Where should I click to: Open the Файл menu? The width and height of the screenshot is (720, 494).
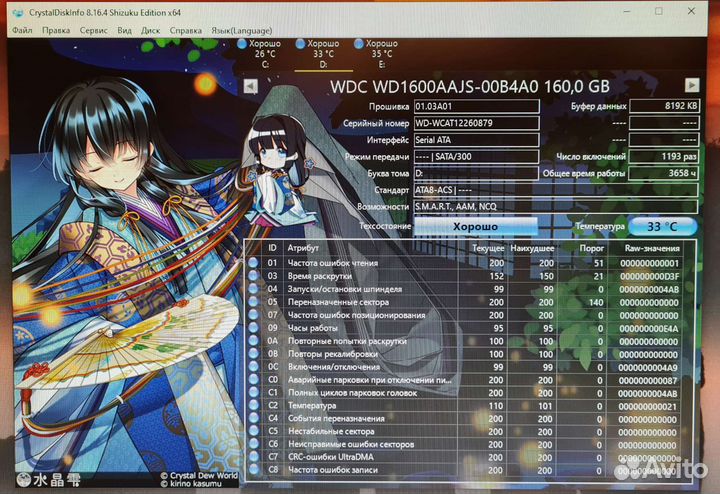pos(22,30)
